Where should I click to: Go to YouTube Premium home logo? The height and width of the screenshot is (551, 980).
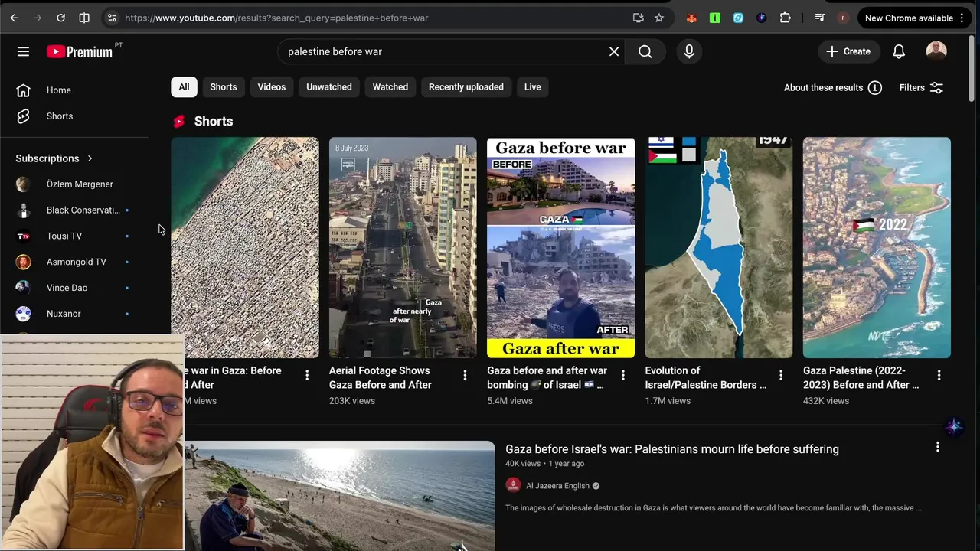click(x=80, y=51)
